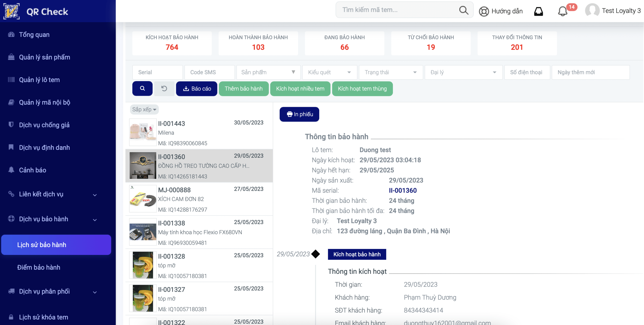This screenshot has width=644, height=325.
Task: Click the Quản lý sản phẩm icon
Action: [x=11, y=57]
